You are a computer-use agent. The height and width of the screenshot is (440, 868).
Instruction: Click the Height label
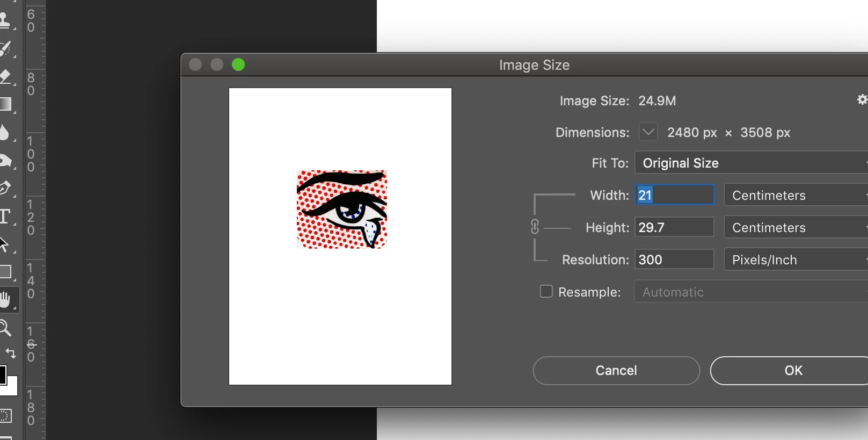(x=607, y=228)
